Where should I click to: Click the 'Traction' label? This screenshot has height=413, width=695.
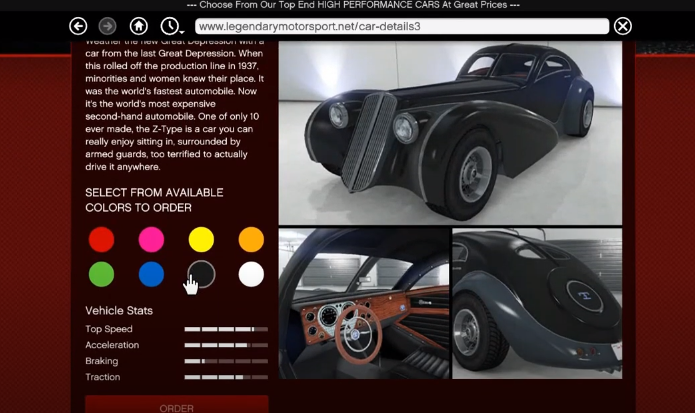[102, 377]
